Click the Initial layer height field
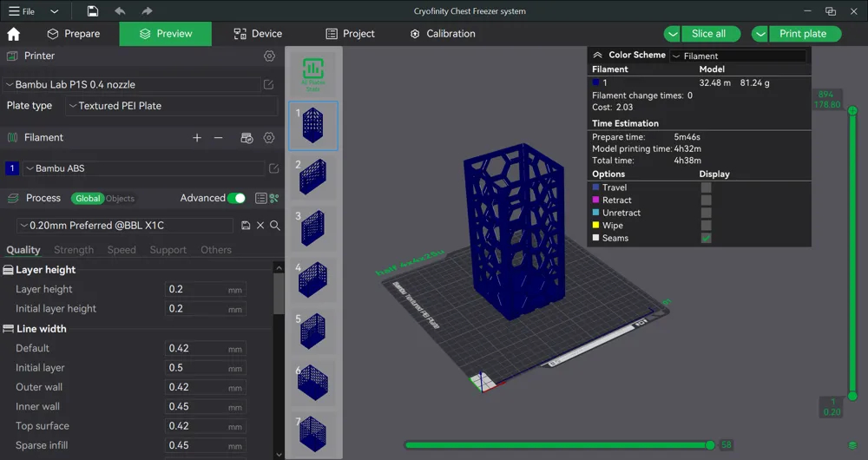Image resolution: width=868 pixels, height=460 pixels. click(x=206, y=308)
